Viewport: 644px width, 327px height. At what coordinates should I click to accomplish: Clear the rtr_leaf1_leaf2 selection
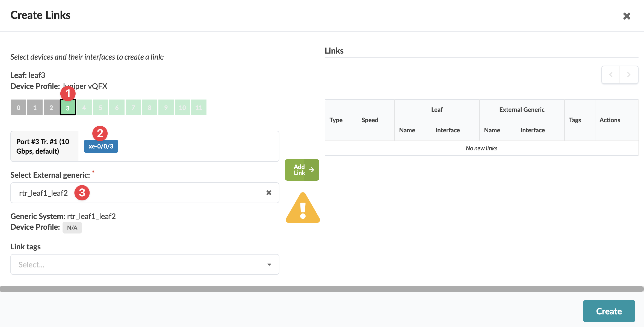[269, 193]
